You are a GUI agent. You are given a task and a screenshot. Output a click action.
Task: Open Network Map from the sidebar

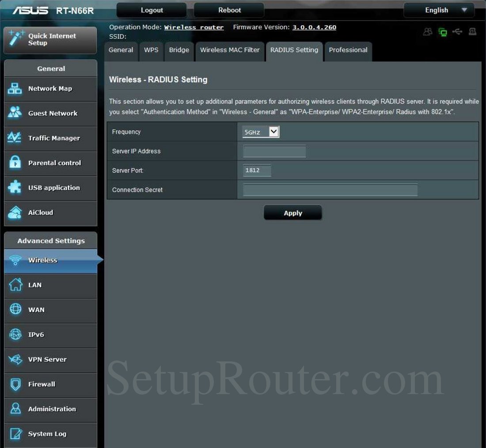tap(50, 89)
